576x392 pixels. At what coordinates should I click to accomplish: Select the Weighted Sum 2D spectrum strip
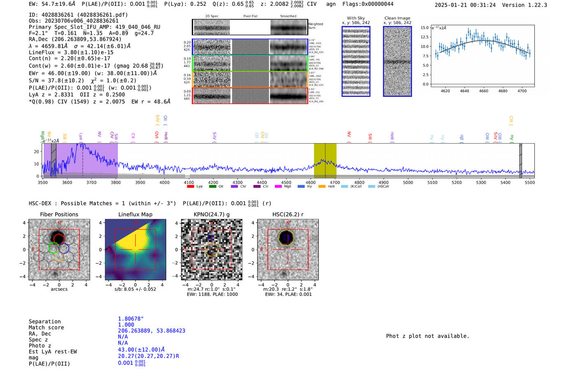tap(250, 27)
